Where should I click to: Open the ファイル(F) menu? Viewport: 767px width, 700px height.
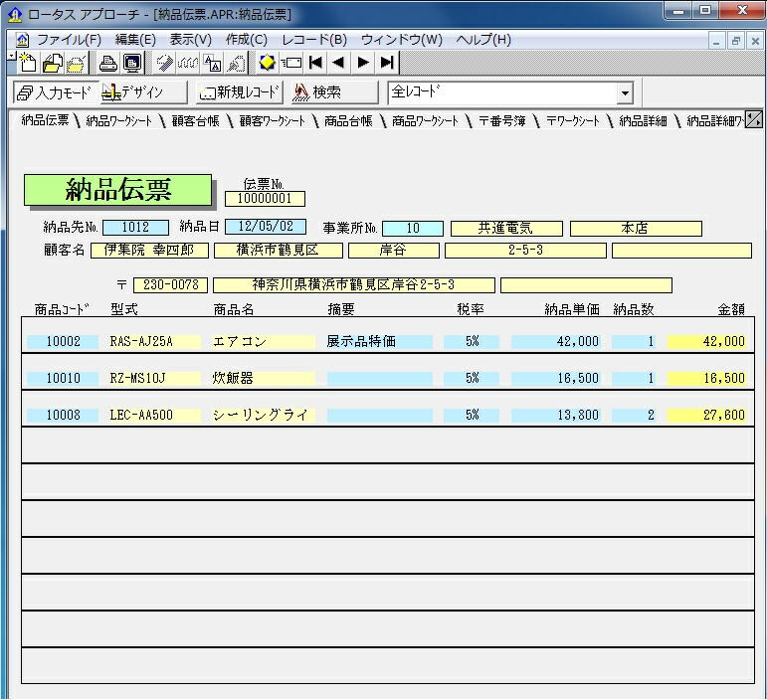coord(69,40)
